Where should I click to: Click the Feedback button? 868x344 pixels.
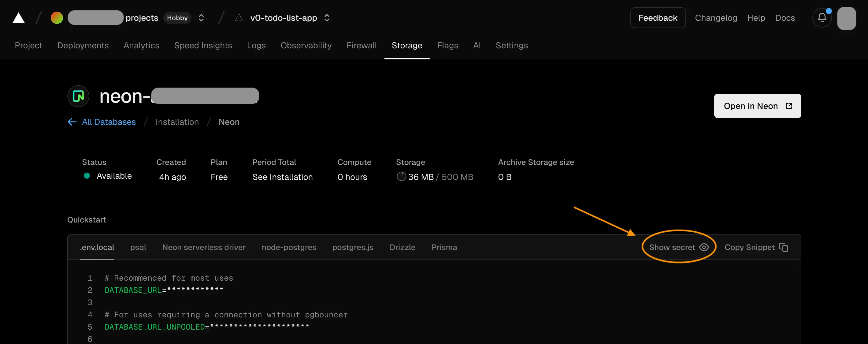(x=657, y=18)
